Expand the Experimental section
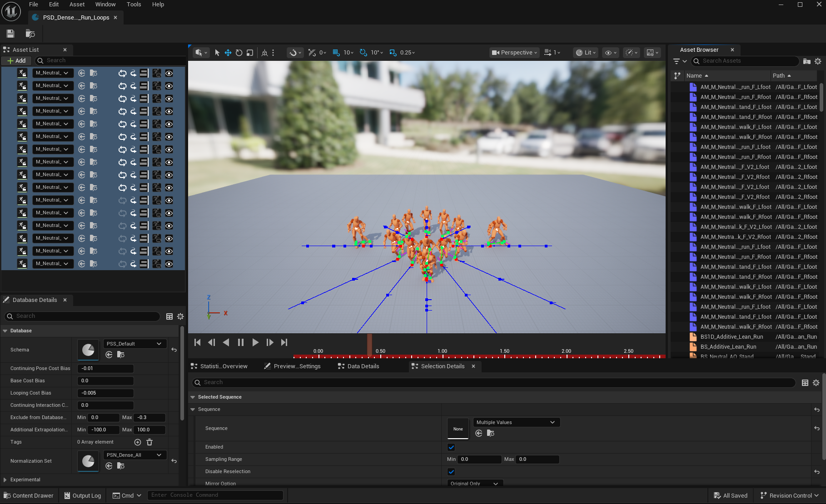The width and height of the screenshot is (826, 504). (5, 479)
